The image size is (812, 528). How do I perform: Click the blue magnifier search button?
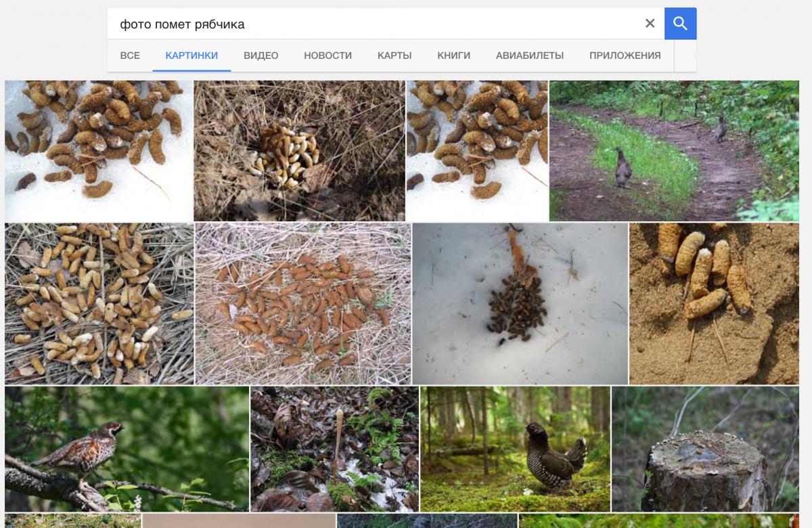[x=680, y=24]
